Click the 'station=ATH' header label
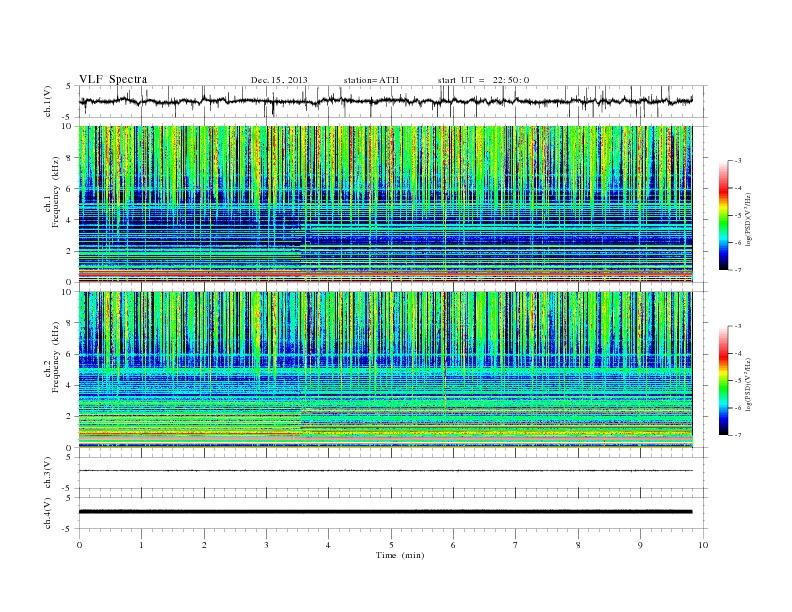The image size is (792, 612). coord(371,80)
